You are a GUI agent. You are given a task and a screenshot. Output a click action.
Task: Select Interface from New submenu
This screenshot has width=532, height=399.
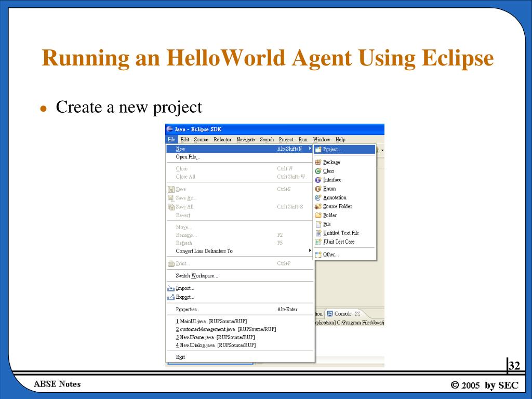pos(344,180)
